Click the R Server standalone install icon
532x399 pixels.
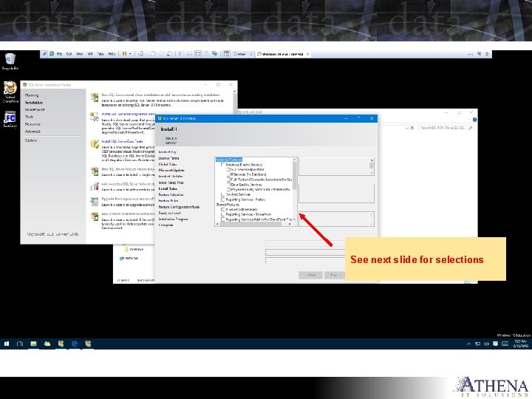click(95, 216)
